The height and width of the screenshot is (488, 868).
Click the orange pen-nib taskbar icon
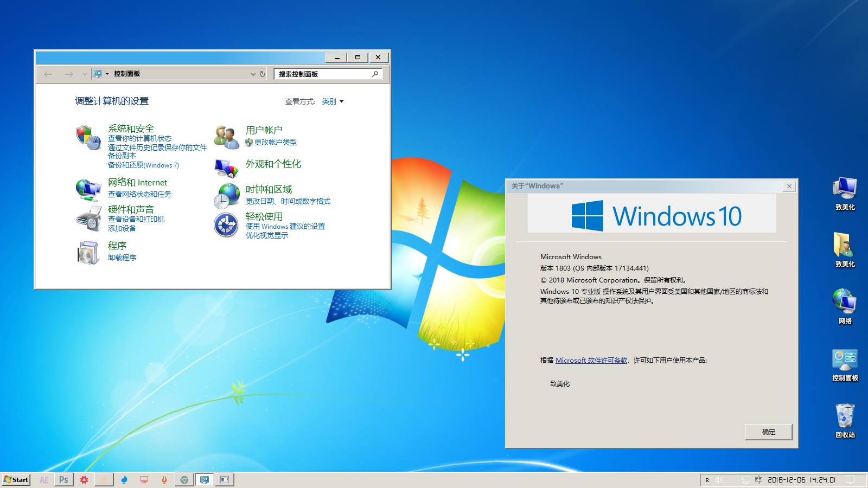click(164, 480)
